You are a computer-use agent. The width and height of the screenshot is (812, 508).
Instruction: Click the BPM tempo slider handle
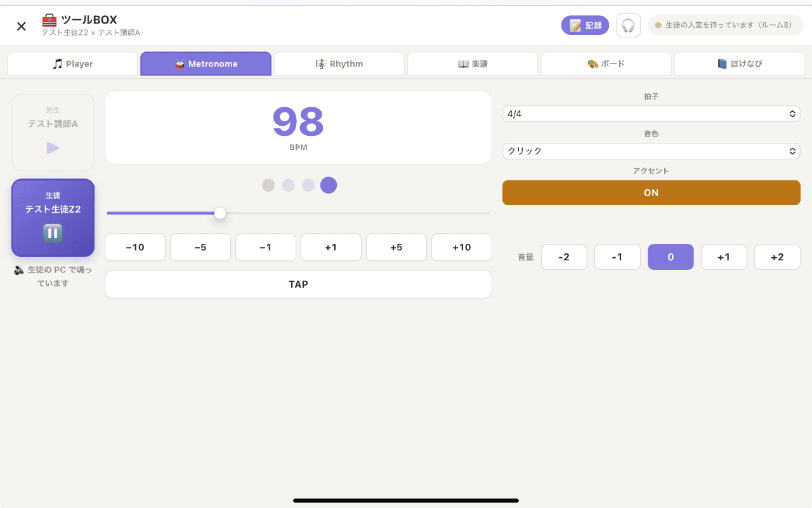tap(220, 213)
